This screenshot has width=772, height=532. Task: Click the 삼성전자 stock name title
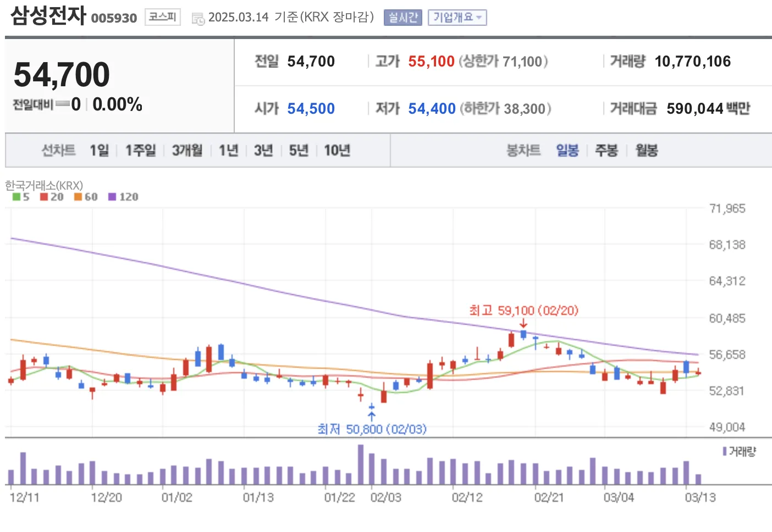[48, 15]
